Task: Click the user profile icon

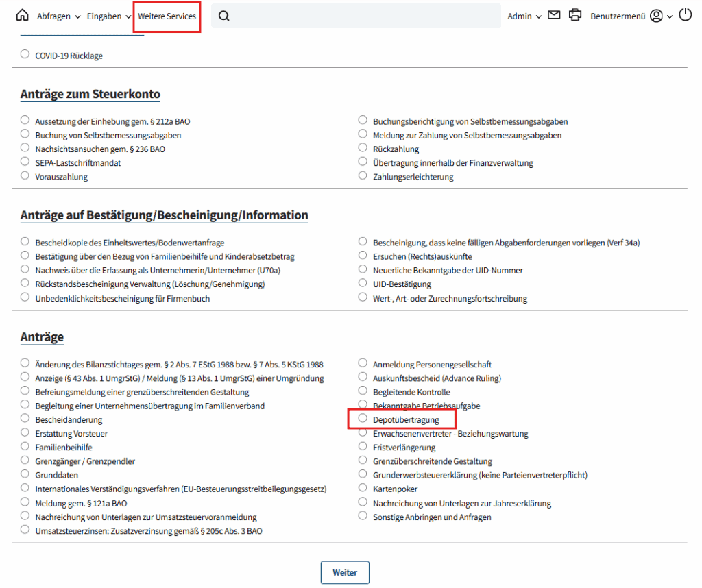Action: [x=657, y=16]
